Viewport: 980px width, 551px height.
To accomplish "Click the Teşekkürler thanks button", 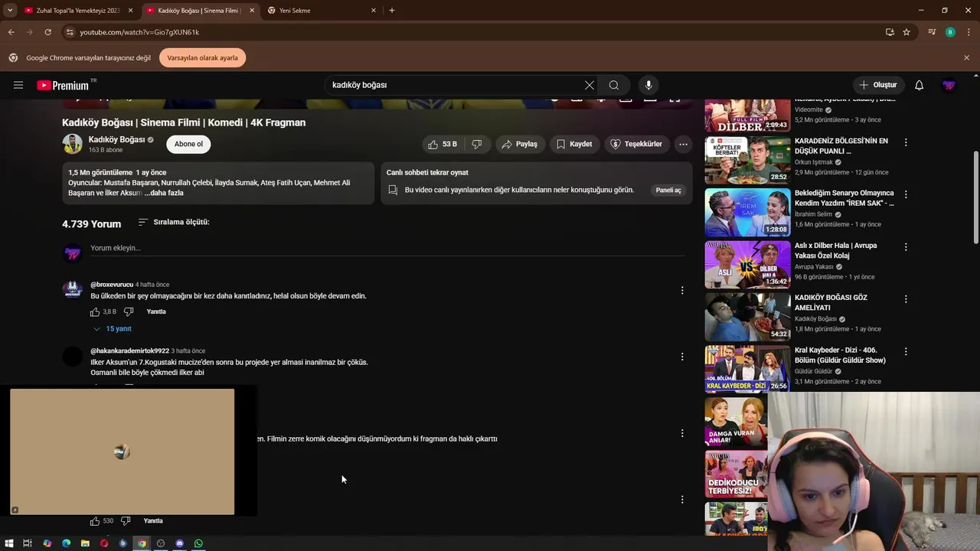I will tap(636, 144).
